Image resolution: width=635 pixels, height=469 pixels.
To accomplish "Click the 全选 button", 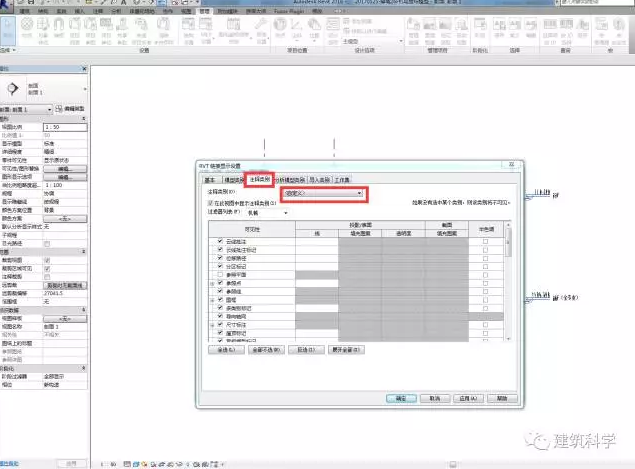I will coord(226,350).
